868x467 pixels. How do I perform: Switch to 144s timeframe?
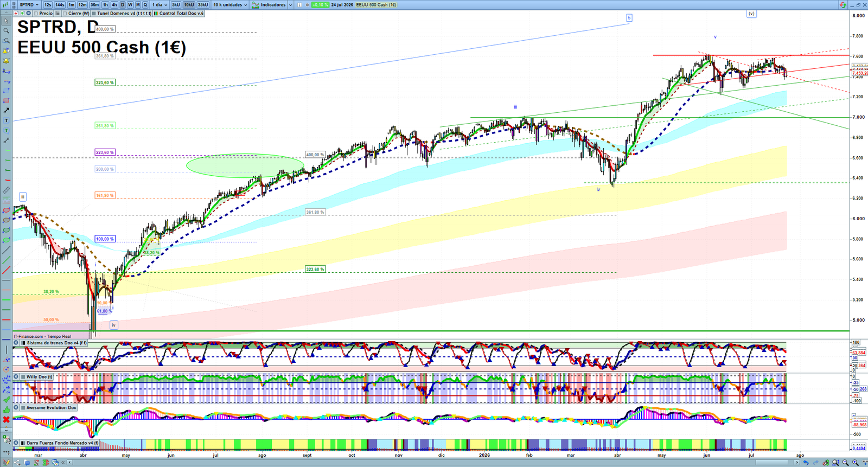60,4
